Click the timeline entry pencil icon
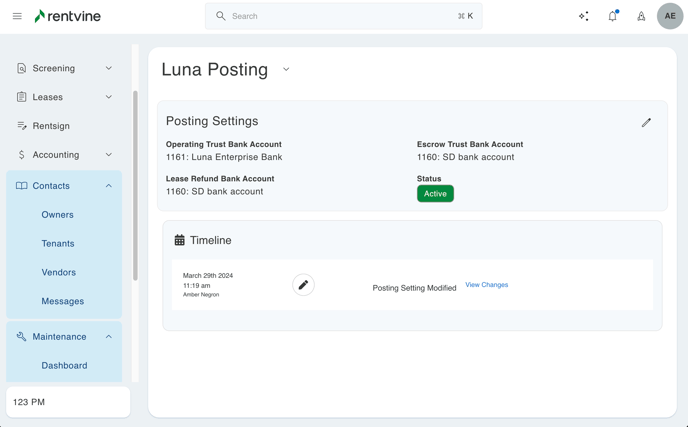 [x=303, y=285]
